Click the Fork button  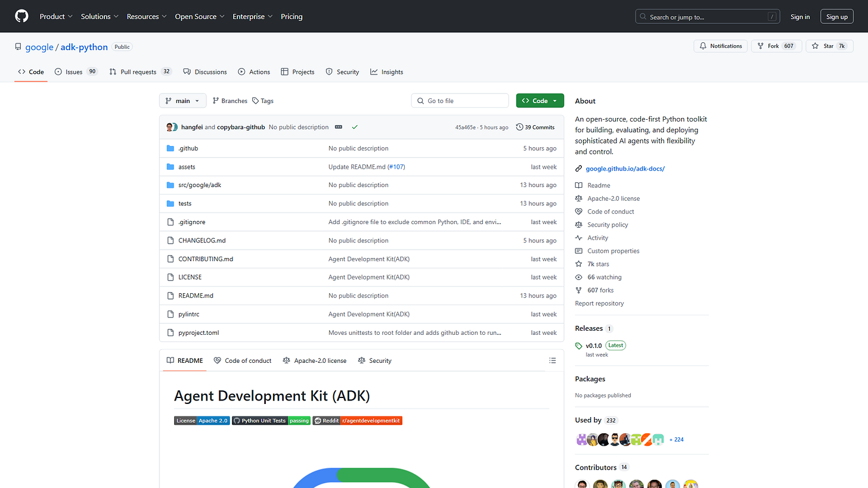(775, 46)
